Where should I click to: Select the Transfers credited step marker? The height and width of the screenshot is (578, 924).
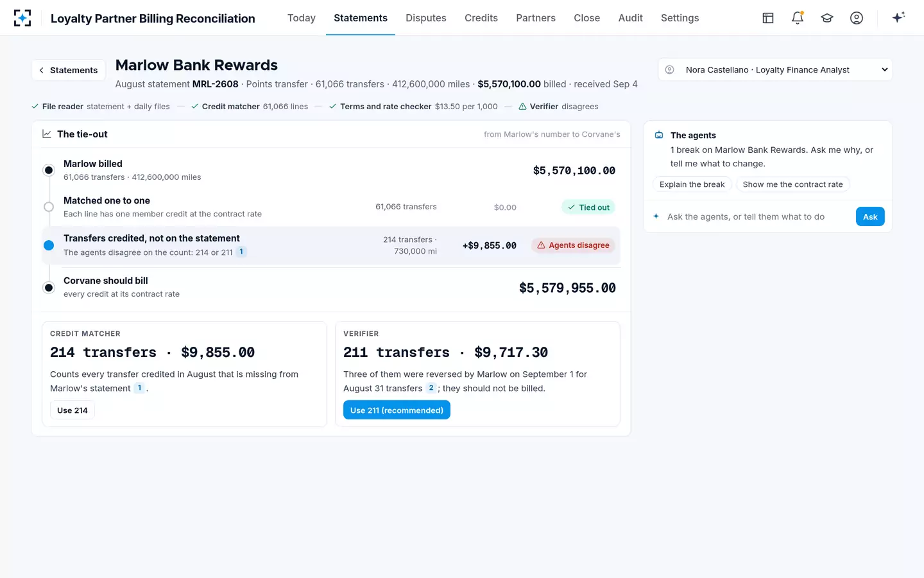pyautogui.click(x=49, y=245)
